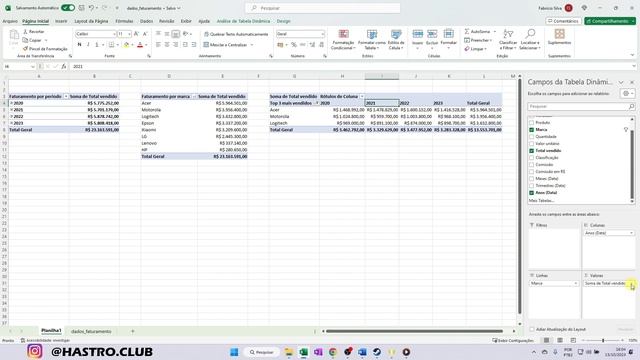Click the Inserir cells icon
The width and height of the screenshot is (640, 360).
(x=418, y=34)
